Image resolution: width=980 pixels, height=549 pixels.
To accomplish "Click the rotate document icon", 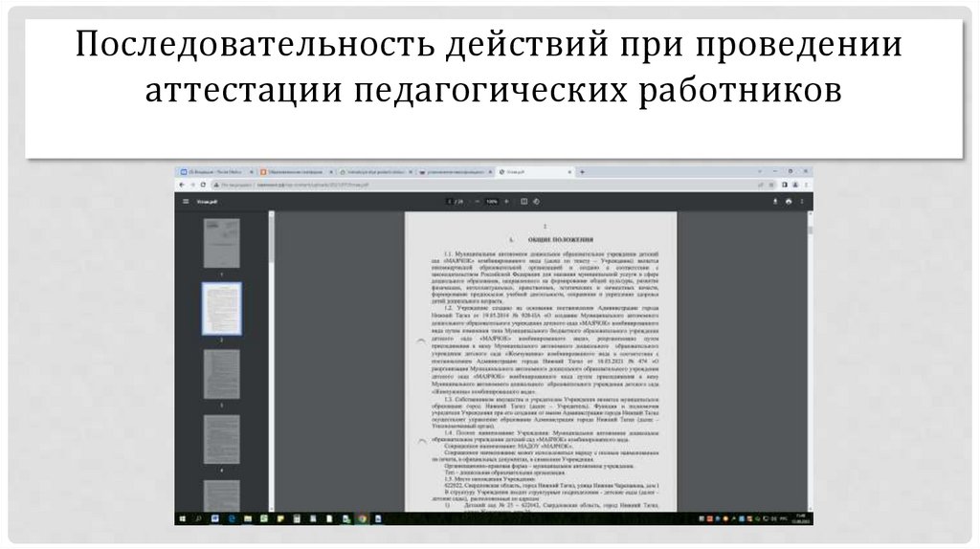I will [x=536, y=202].
